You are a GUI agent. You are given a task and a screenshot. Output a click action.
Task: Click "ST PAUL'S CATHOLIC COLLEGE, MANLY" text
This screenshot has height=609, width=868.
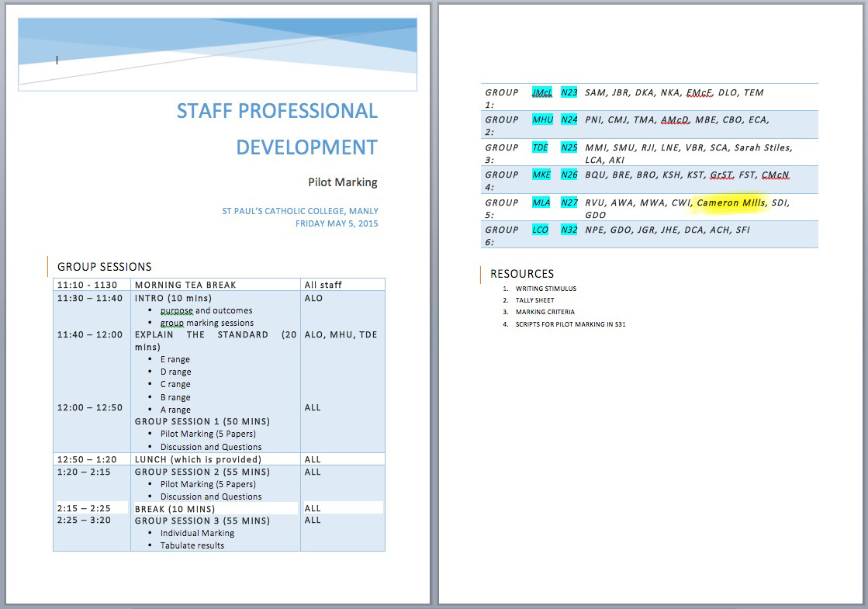[x=300, y=211]
